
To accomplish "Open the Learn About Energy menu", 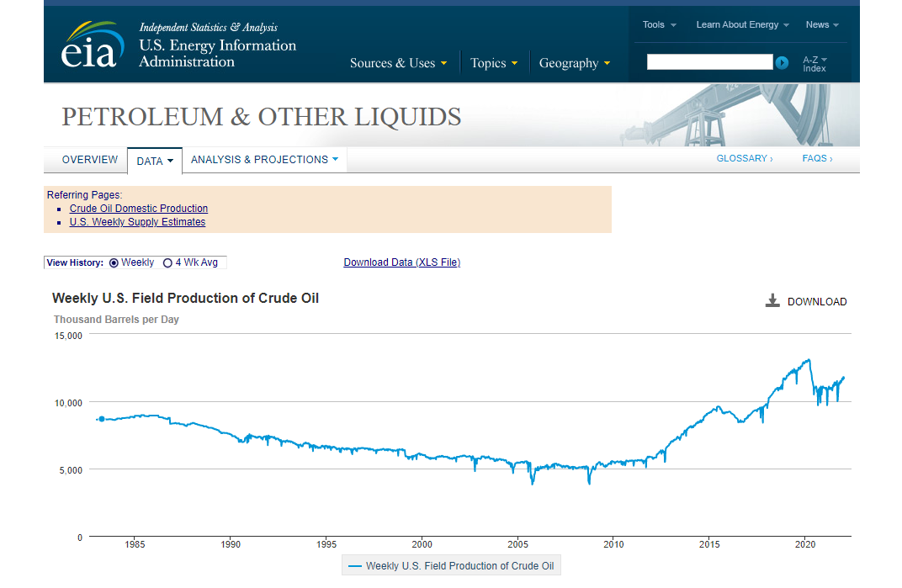I will click(742, 24).
